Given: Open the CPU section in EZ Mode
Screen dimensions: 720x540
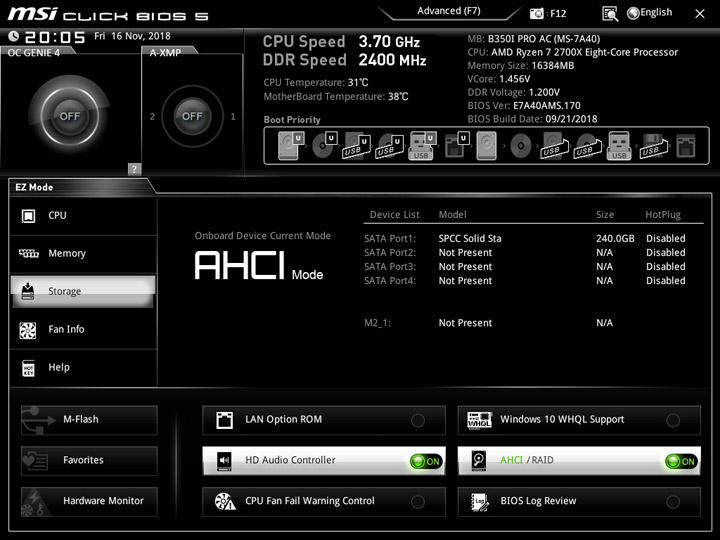Looking at the screenshot, I should (83, 215).
